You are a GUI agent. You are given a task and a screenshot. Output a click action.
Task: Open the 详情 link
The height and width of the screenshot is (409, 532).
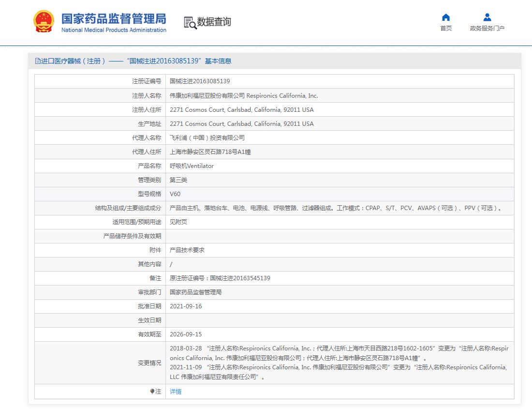pos(176,392)
